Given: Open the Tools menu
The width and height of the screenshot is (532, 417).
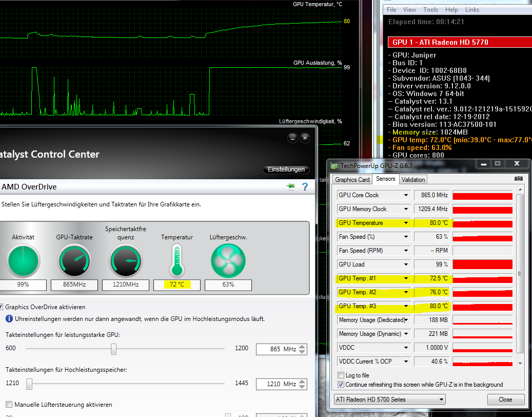Looking at the screenshot, I should [430, 10].
